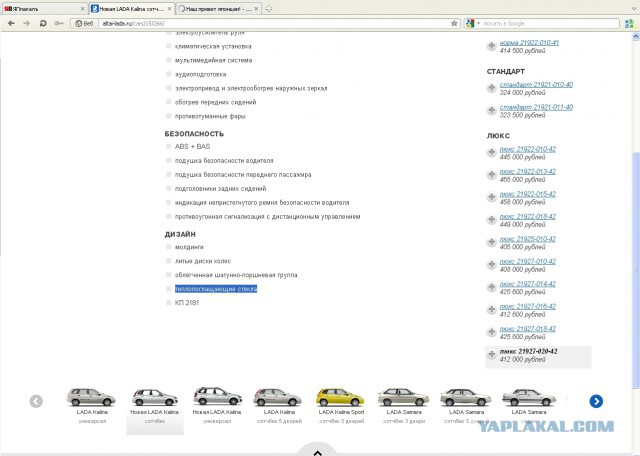This screenshot has width=640, height=456.
Task: Select the yellow LADA Kalina Sport thumbnail
Action: 341,405
